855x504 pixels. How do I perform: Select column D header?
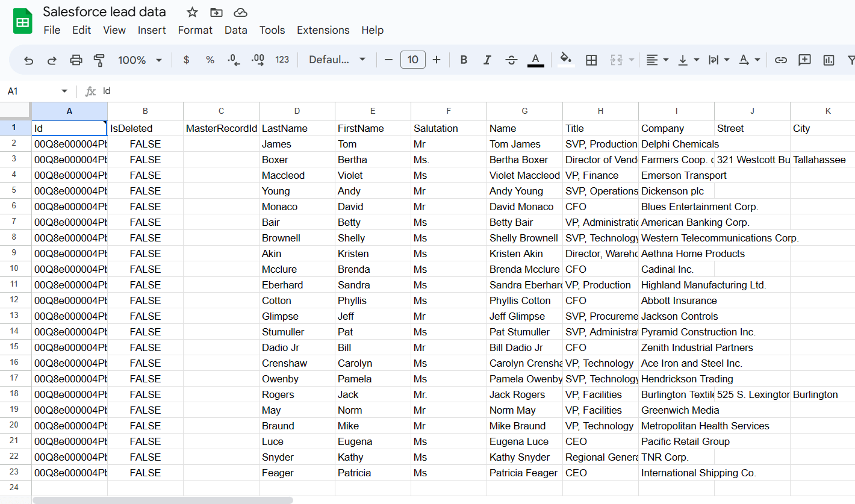[x=297, y=111]
